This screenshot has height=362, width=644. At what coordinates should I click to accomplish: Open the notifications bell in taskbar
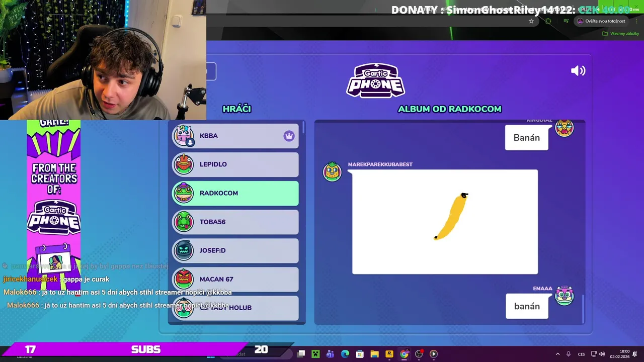pos(635,354)
